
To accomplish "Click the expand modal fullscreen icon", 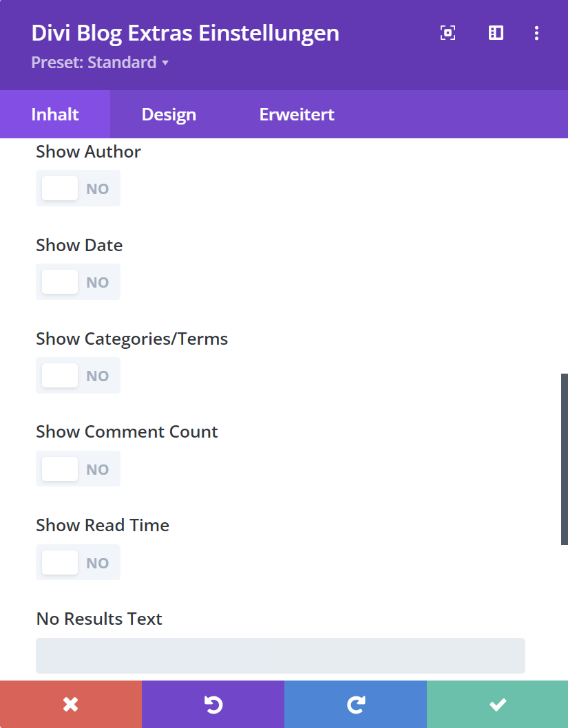I will coord(448,33).
